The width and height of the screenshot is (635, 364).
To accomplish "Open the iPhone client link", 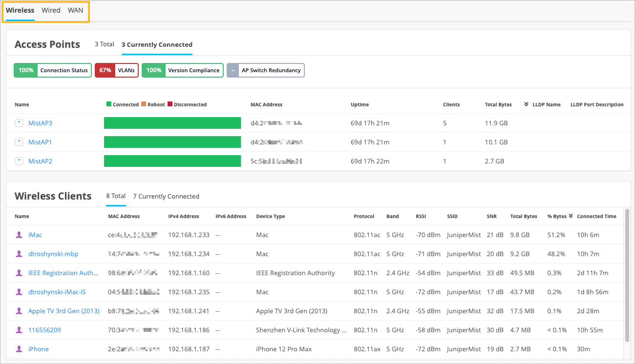I will coord(39,349).
